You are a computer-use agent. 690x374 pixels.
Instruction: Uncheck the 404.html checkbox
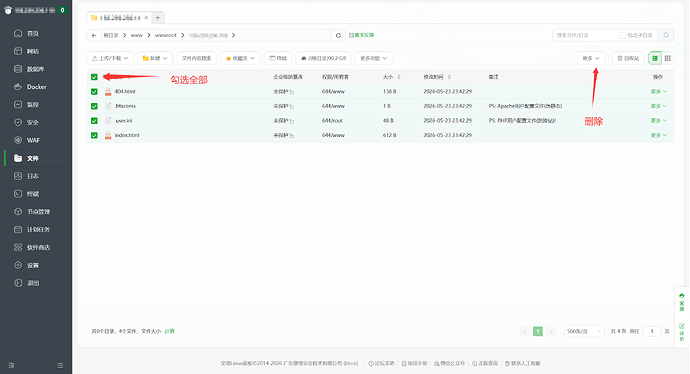click(x=94, y=92)
